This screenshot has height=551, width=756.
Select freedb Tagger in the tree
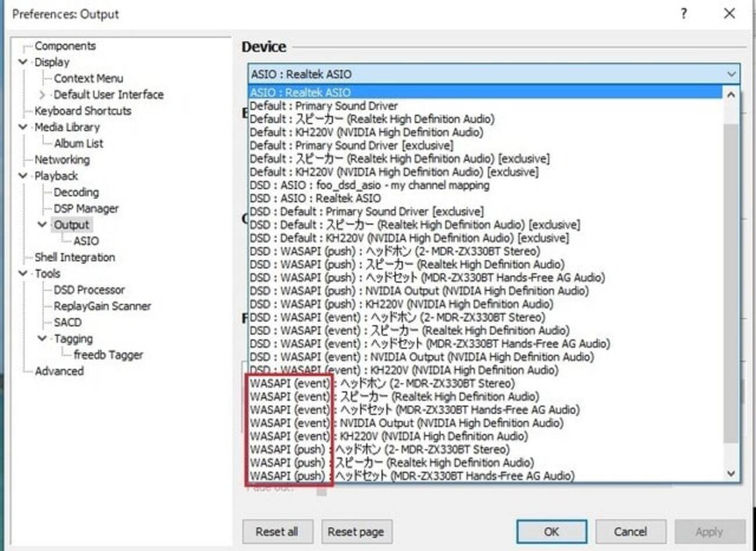tap(108, 355)
